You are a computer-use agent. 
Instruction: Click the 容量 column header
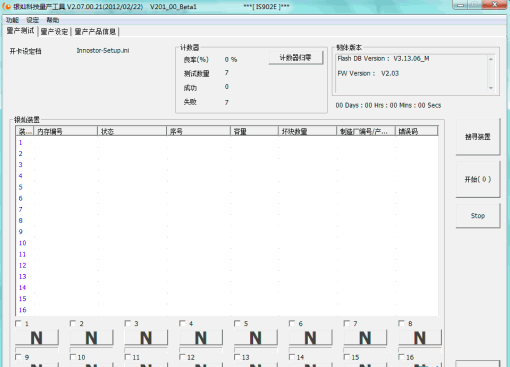coord(254,131)
